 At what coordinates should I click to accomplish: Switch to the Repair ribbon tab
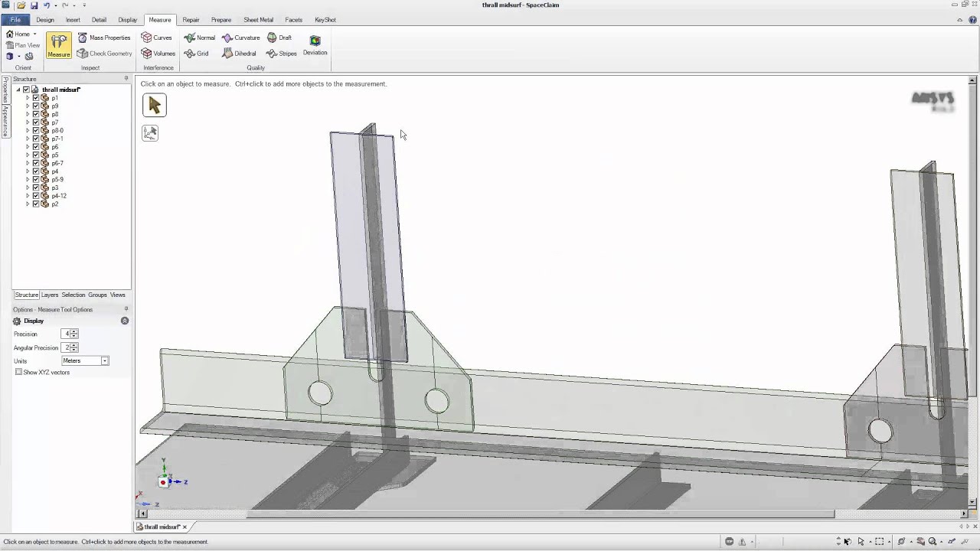tap(191, 20)
